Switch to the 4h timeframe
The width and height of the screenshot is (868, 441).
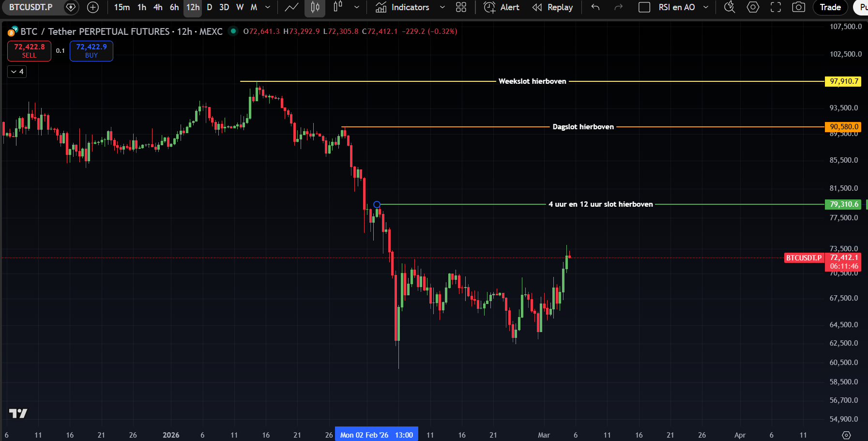158,7
